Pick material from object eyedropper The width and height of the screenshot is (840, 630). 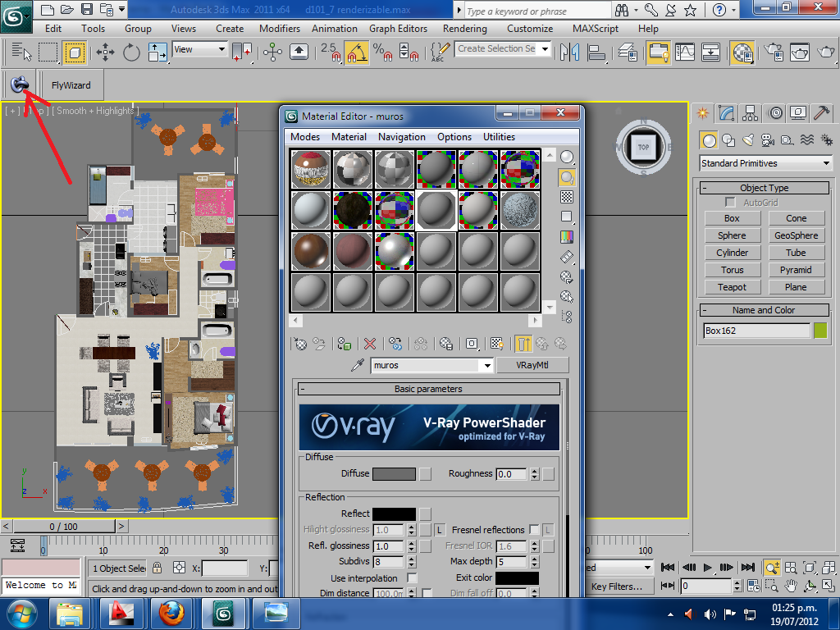click(358, 365)
